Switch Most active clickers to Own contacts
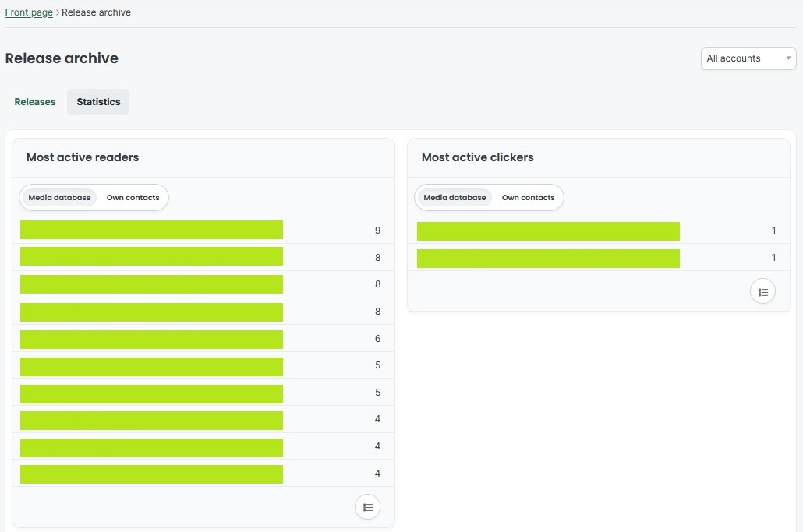803x532 pixels. coord(528,197)
